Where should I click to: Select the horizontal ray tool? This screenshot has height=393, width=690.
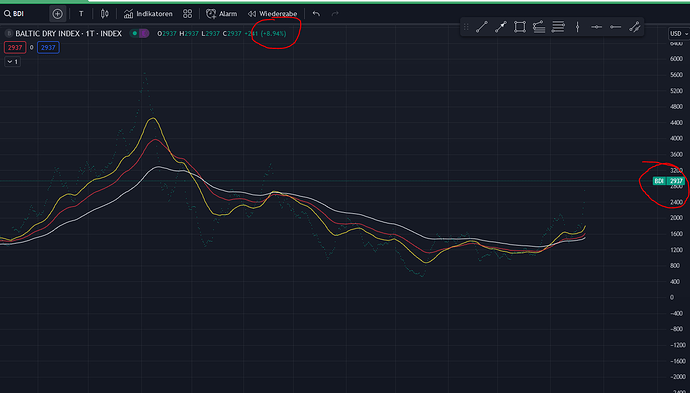pos(615,27)
